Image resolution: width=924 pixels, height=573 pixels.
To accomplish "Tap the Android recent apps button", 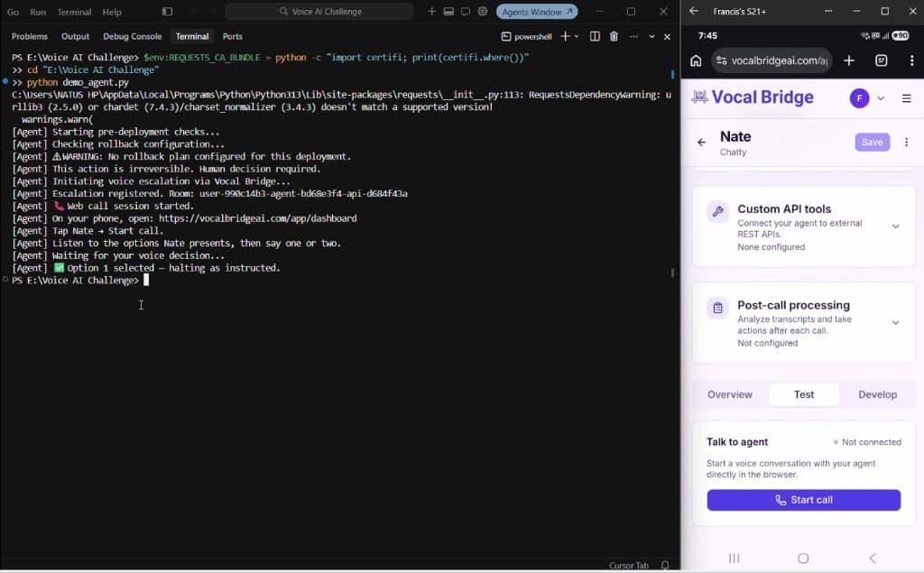I will point(734,559).
